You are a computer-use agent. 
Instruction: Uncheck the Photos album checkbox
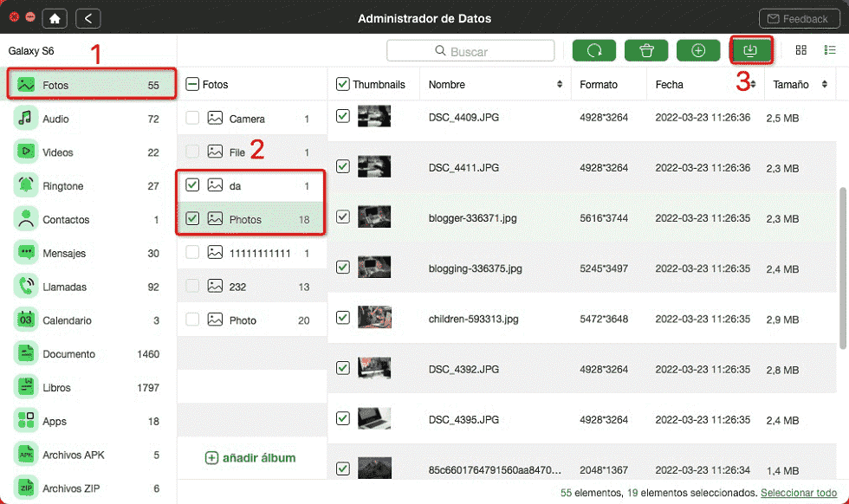pos(191,219)
